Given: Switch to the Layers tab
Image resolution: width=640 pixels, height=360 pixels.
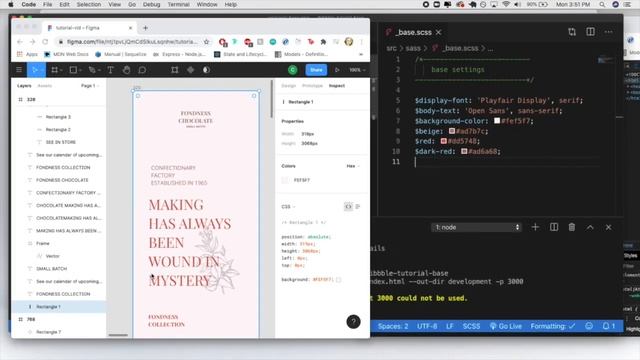Looking at the screenshot, I should 24,86.
